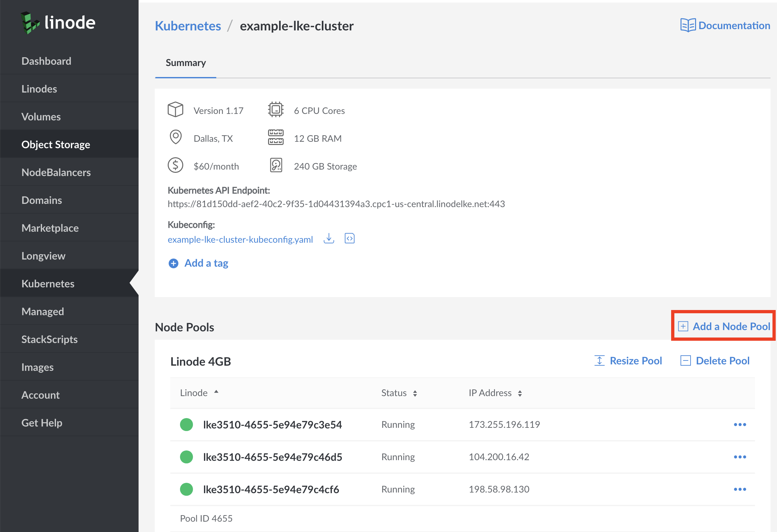Image resolution: width=777 pixels, height=532 pixels.
Task: Open actions menu for node lke3510-4655-5e94e79c4cf6
Action: pos(739,490)
